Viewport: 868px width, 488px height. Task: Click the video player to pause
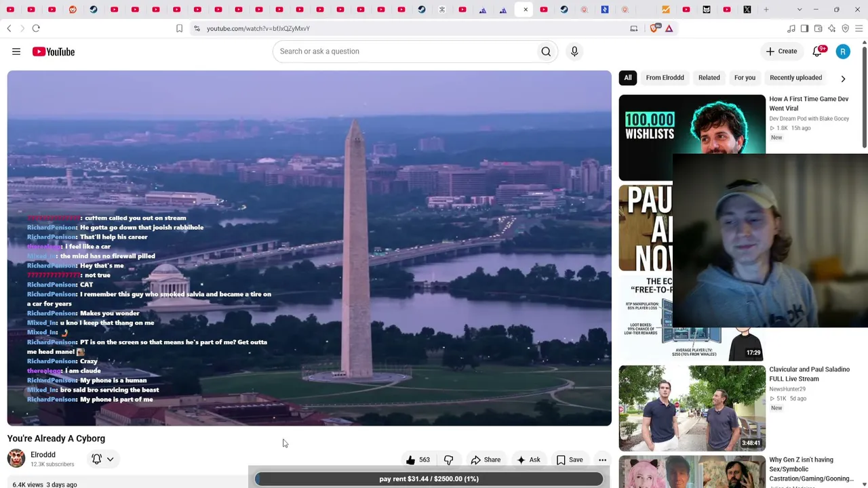309,248
